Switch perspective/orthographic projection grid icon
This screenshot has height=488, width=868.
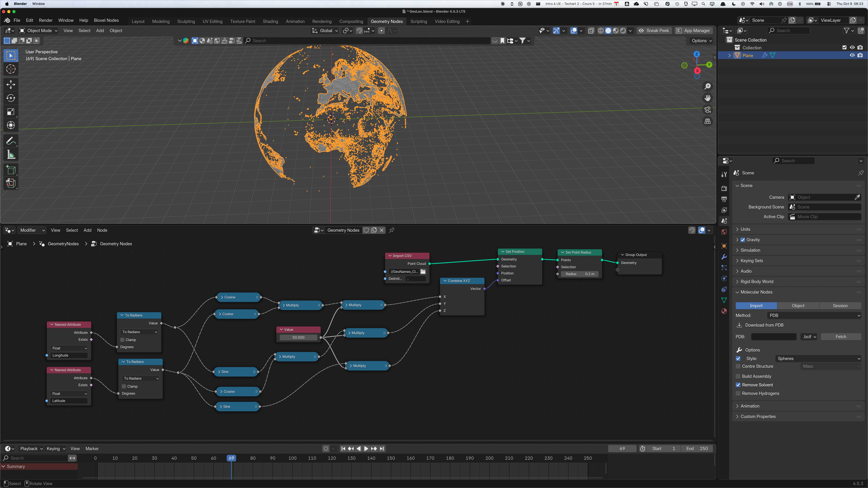[708, 121]
